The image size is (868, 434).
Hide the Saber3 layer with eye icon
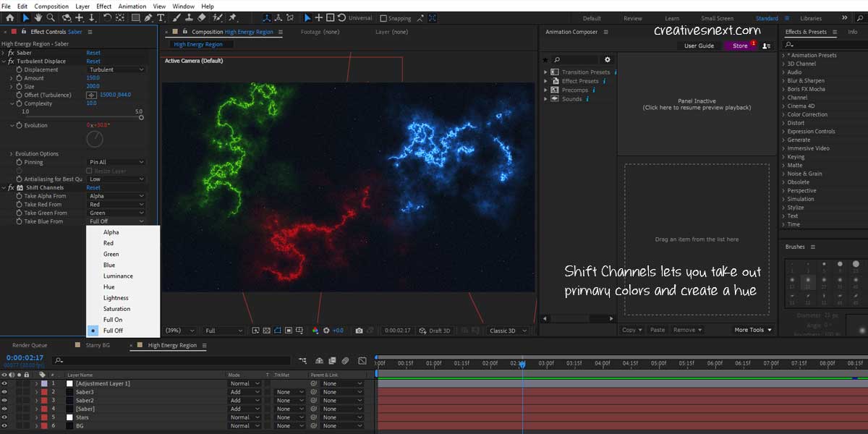pyautogui.click(x=4, y=392)
